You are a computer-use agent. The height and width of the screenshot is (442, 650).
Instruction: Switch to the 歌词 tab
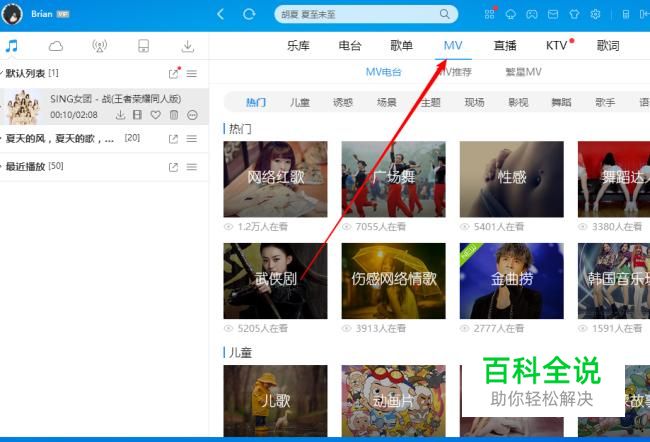608,45
